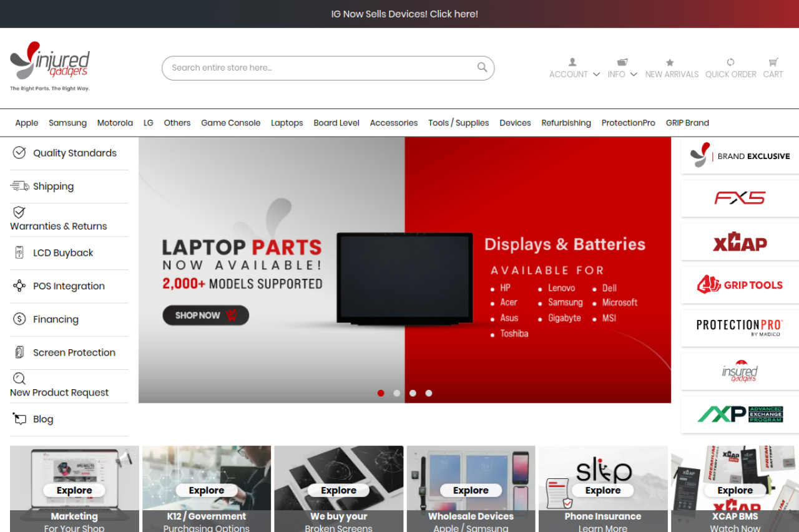Click the New Product Request magnifier icon
799x532 pixels.
(x=19, y=379)
